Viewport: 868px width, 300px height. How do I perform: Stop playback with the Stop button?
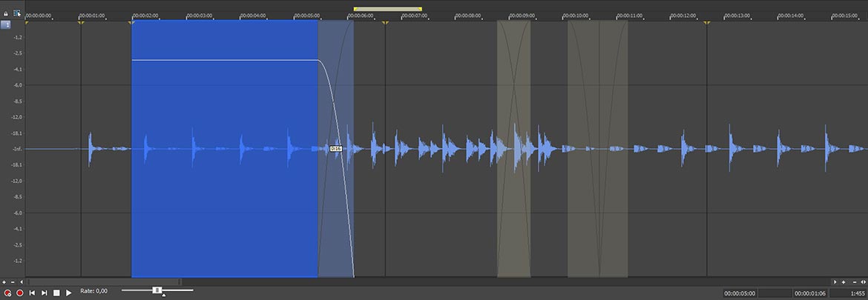56,293
